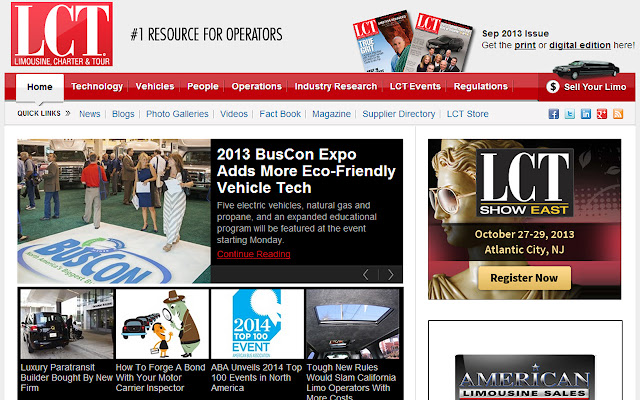Image resolution: width=640 pixels, height=400 pixels.
Task: Open the Technology menu
Action: [x=97, y=87]
